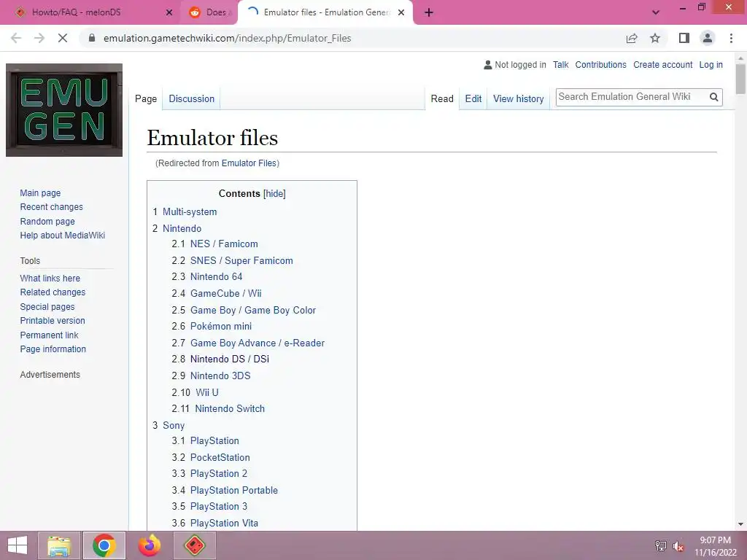Bookmark this page with the star
Image resolution: width=747 pixels, height=560 pixels.
click(655, 38)
